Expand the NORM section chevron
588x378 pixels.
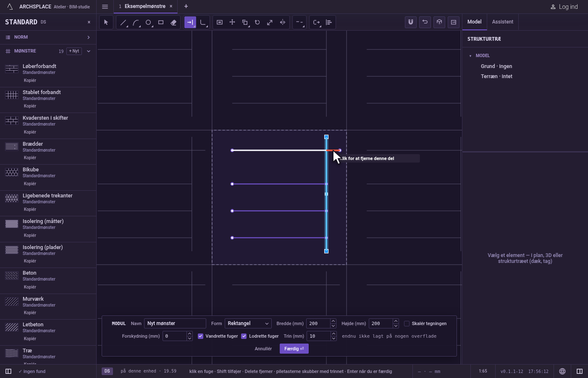(89, 37)
